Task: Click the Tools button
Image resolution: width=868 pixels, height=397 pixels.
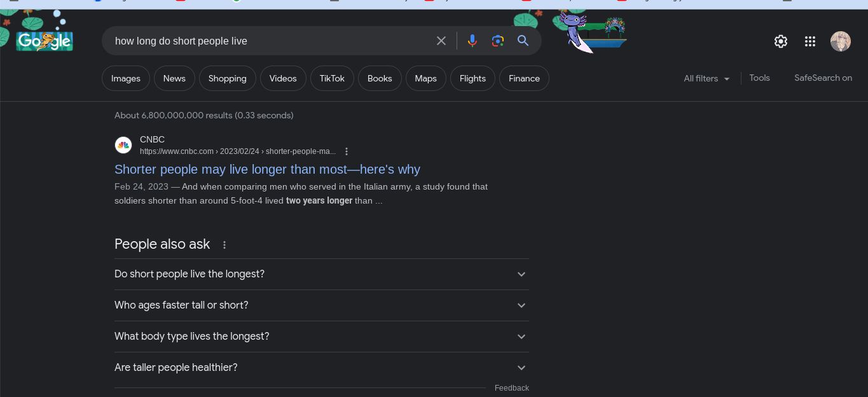Action: pos(759,78)
